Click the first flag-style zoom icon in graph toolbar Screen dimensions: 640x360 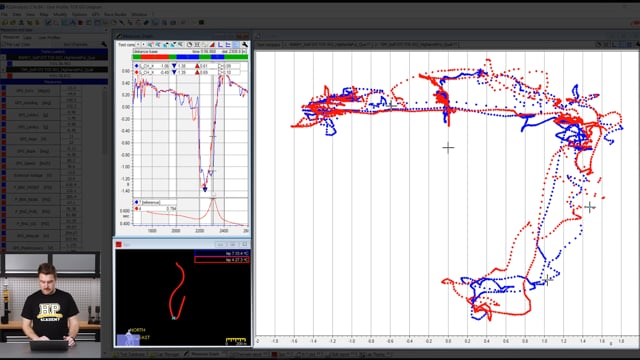150,44
